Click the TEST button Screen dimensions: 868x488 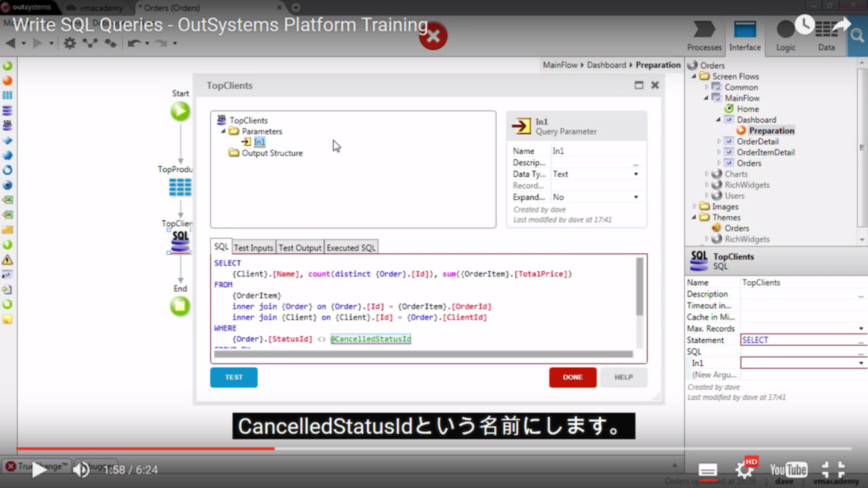(x=234, y=377)
